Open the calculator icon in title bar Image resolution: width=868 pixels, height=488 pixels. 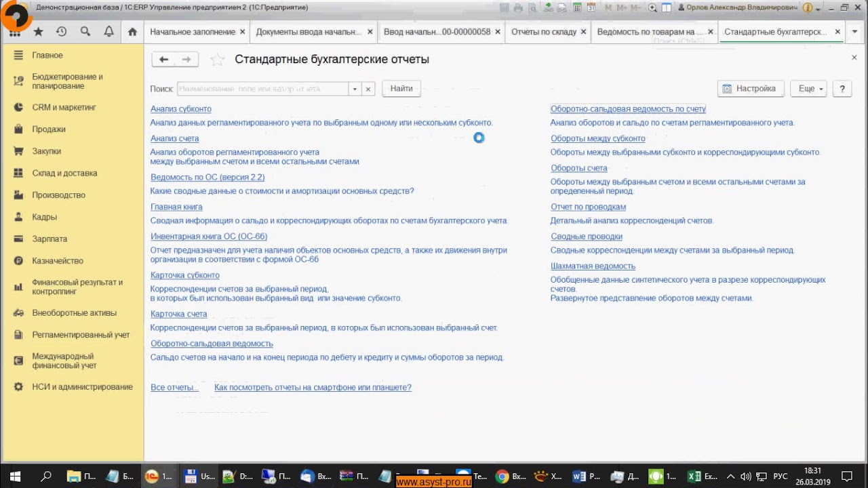click(576, 7)
